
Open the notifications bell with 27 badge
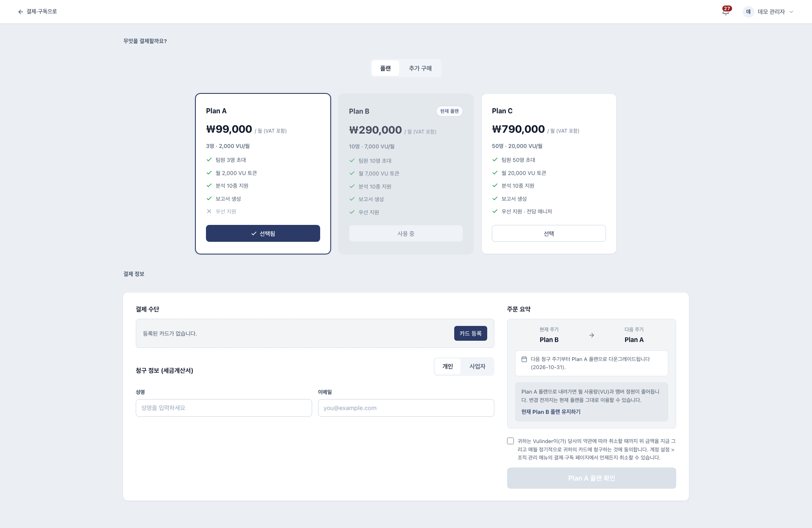coord(726,11)
